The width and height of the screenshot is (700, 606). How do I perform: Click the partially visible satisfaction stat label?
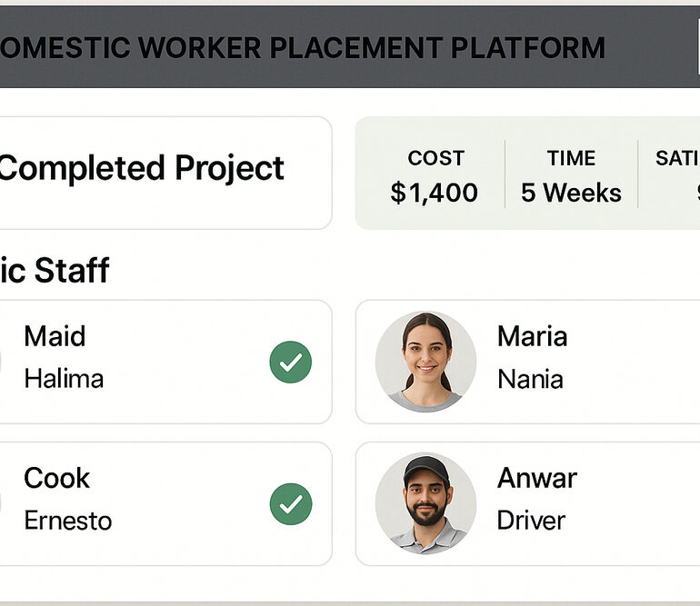677,158
